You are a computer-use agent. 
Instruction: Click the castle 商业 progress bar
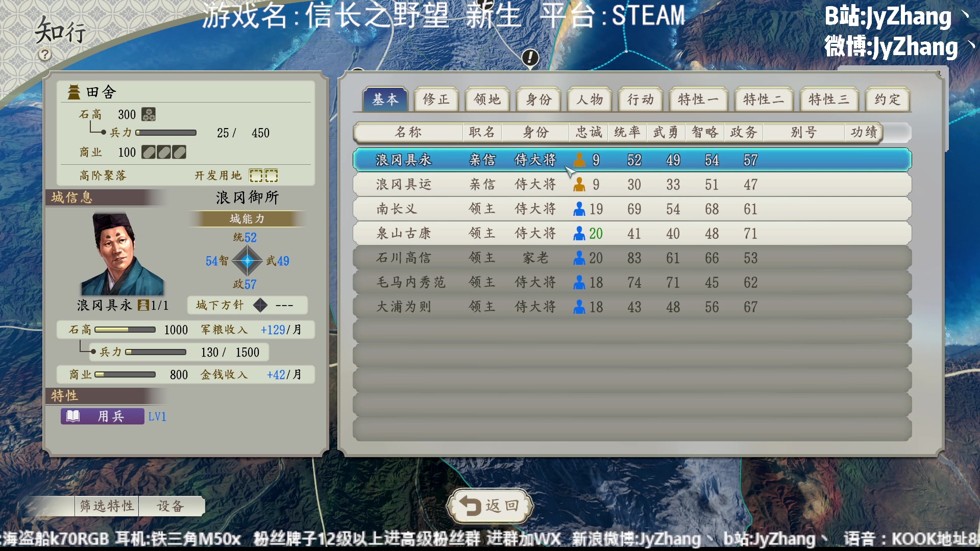click(125, 375)
